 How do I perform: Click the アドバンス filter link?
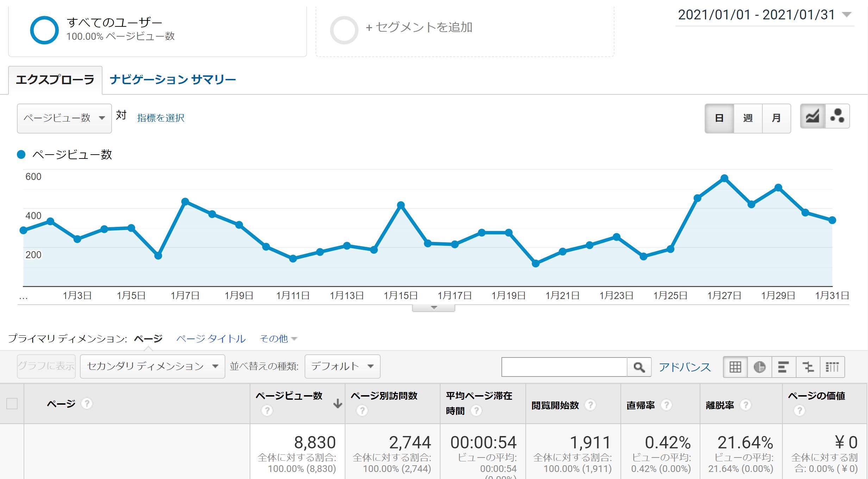point(685,367)
